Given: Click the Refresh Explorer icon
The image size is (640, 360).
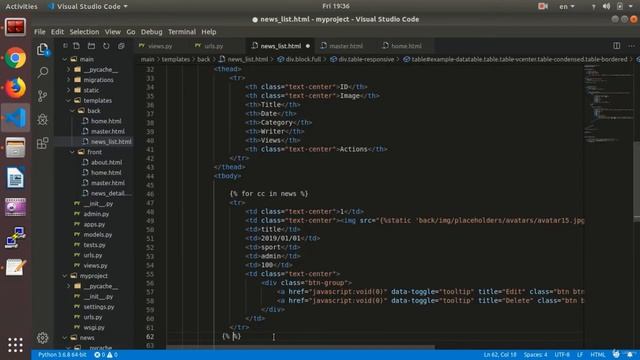Looking at the screenshot, I should pyautogui.click(x=106, y=46).
